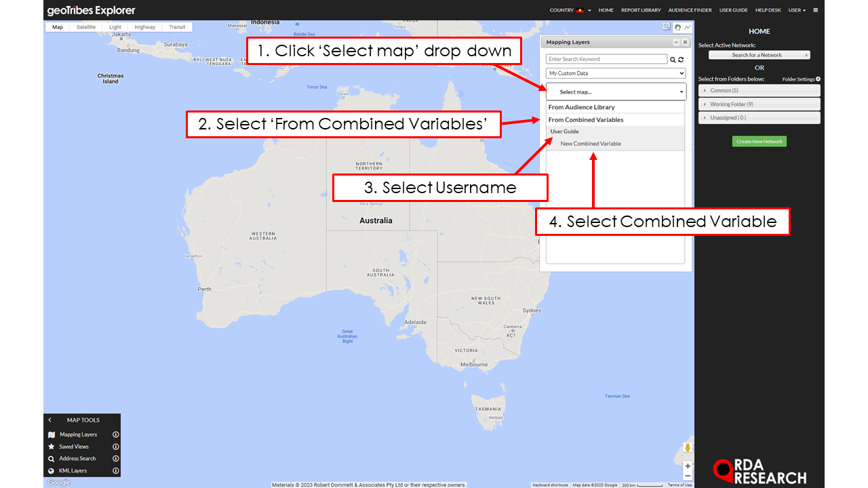Select the pan hand map tool

coord(677,27)
